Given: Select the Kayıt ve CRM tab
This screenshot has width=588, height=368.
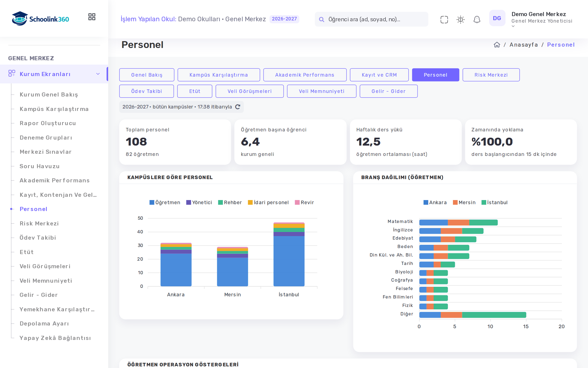Looking at the screenshot, I should pyautogui.click(x=379, y=75).
